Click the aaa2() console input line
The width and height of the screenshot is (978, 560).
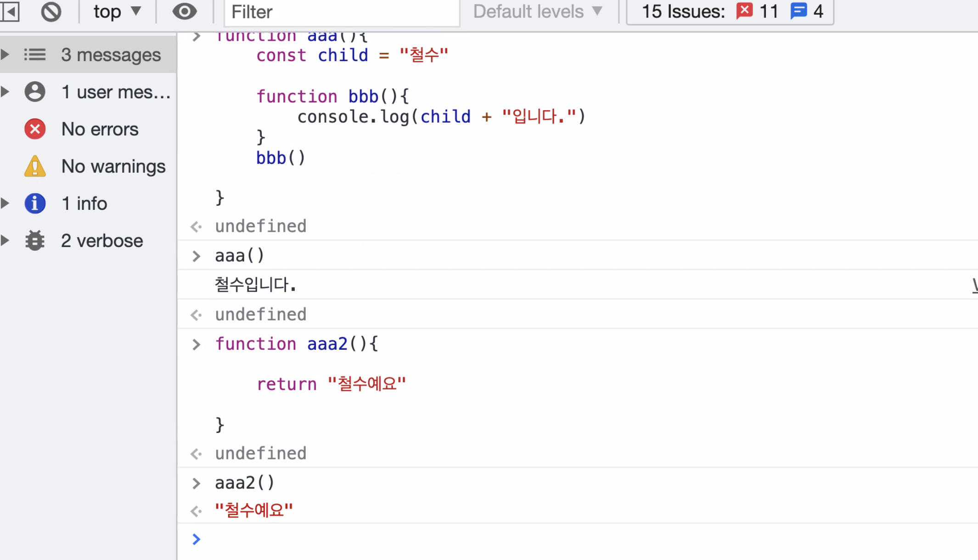pos(245,483)
